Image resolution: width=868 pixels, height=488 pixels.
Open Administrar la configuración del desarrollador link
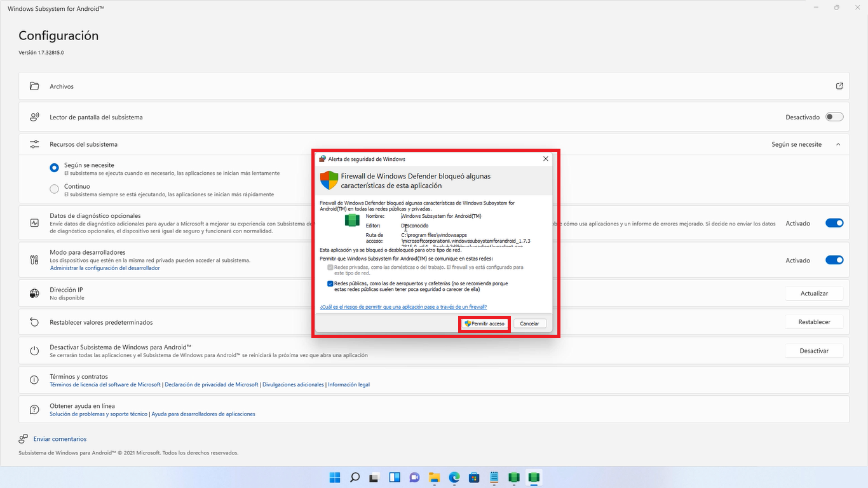point(105,268)
